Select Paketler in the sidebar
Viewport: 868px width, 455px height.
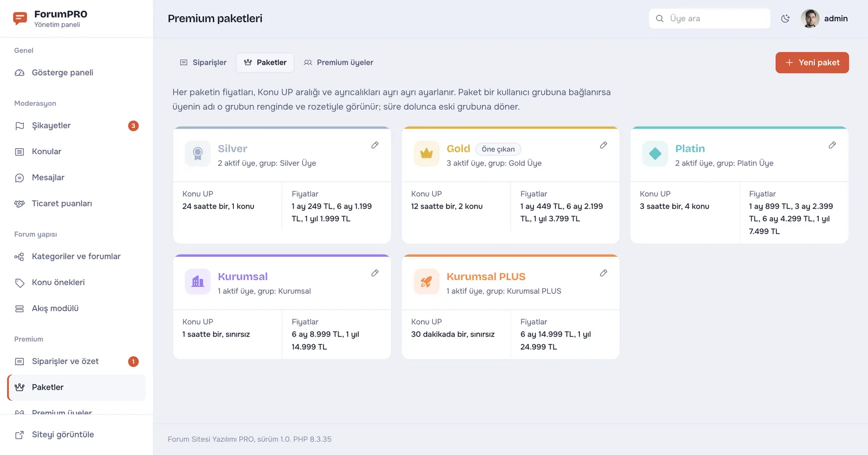[76, 388]
